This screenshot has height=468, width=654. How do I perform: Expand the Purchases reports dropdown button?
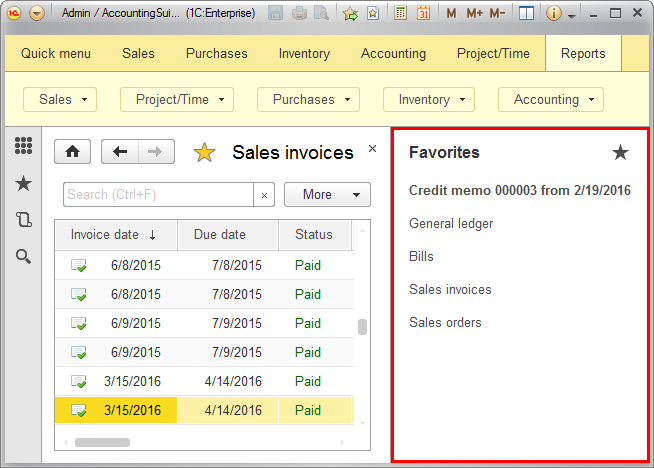[x=308, y=99]
